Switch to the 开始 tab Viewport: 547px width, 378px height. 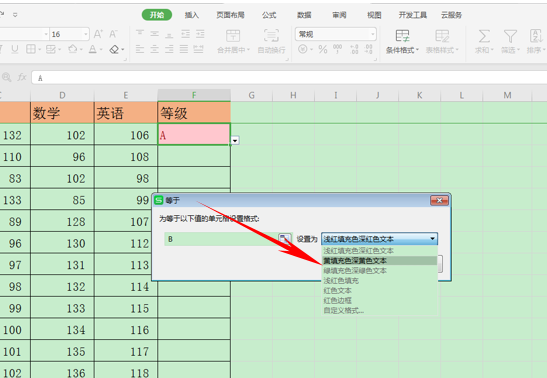point(157,15)
